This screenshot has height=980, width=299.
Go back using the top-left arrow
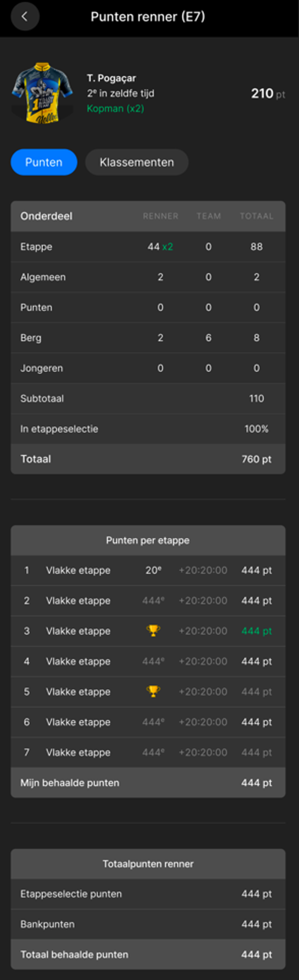25,16
